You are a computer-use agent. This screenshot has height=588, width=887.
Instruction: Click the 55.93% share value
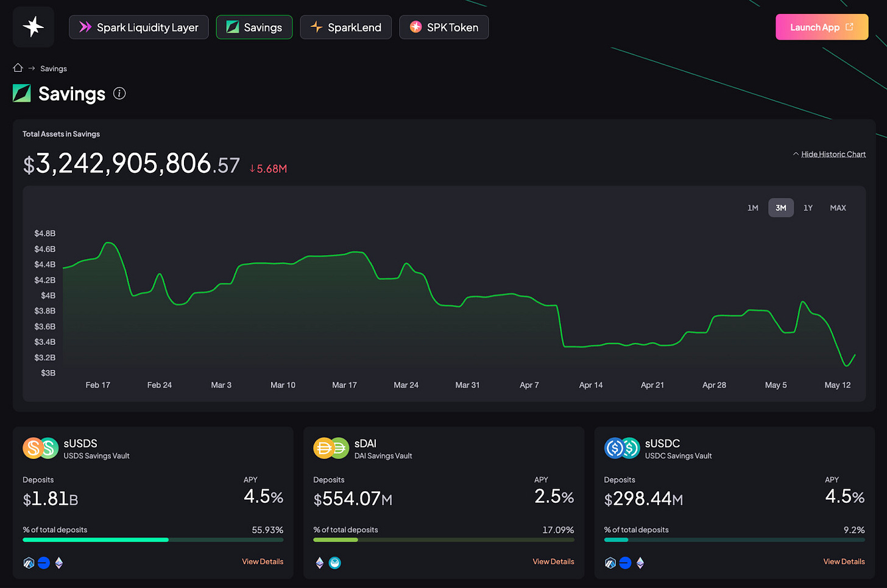click(267, 530)
